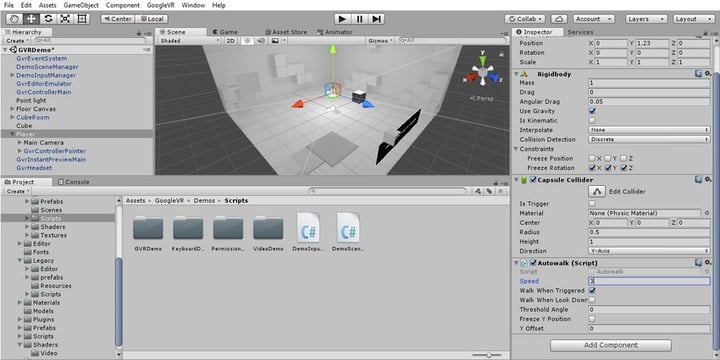Start Play mode
Screen dimensions: 720x360
click(342, 19)
